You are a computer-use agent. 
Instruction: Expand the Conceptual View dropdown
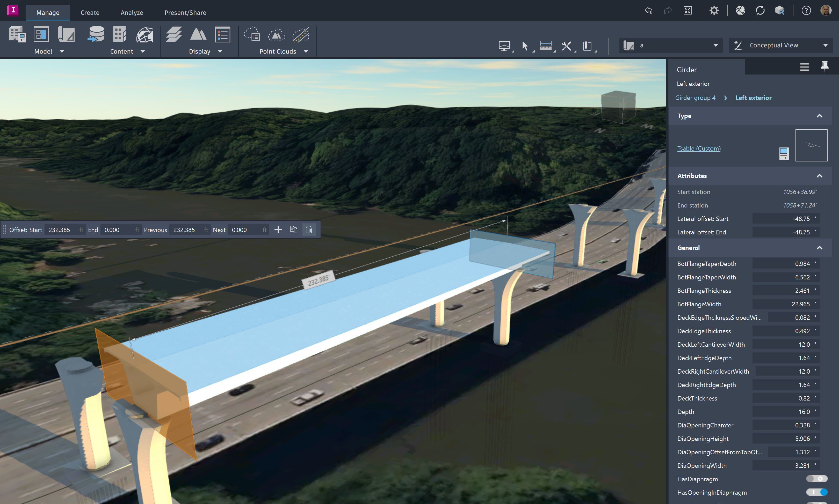pyautogui.click(x=826, y=45)
